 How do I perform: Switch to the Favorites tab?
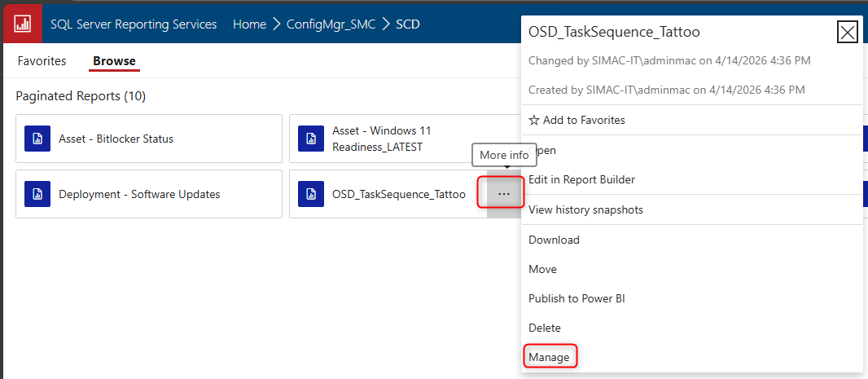click(42, 61)
